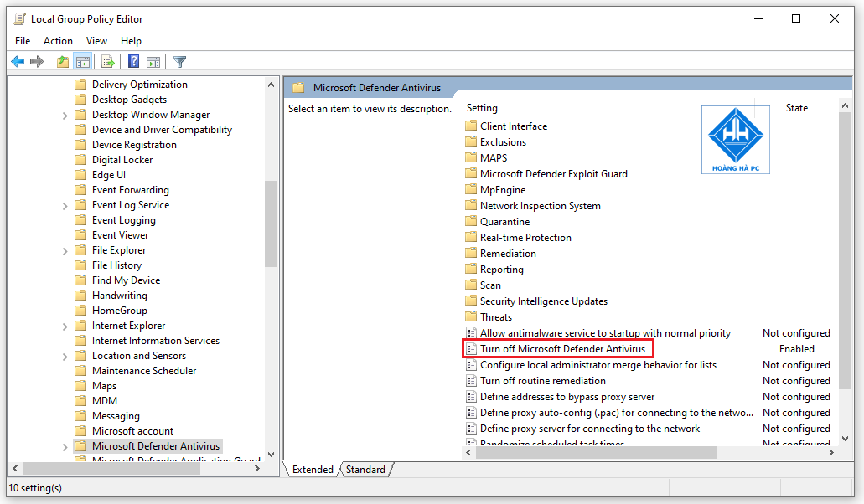Click the MAPS folder icon
Image resolution: width=864 pixels, height=504 pixels.
[471, 158]
